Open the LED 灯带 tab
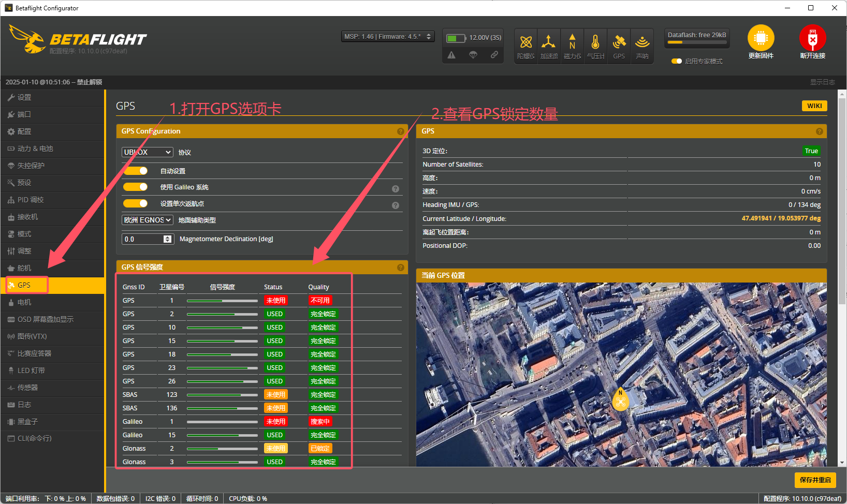847x504 pixels. point(52,370)
